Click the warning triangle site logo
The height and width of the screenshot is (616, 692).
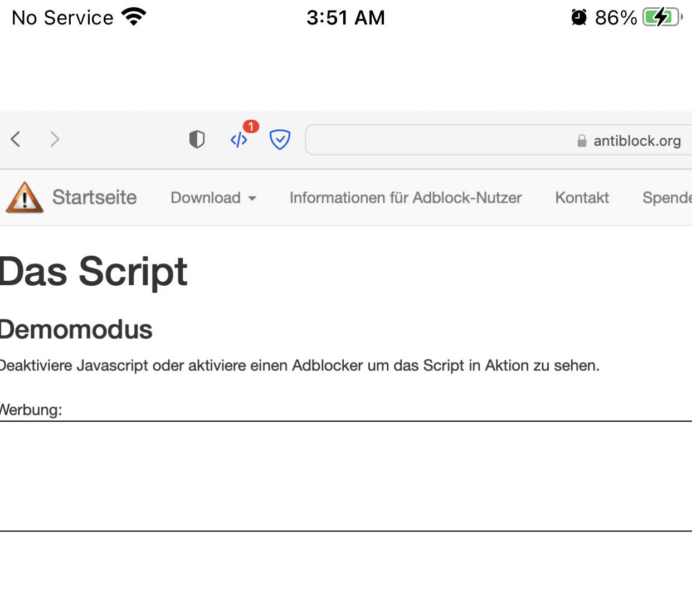[x=25, y=198]
